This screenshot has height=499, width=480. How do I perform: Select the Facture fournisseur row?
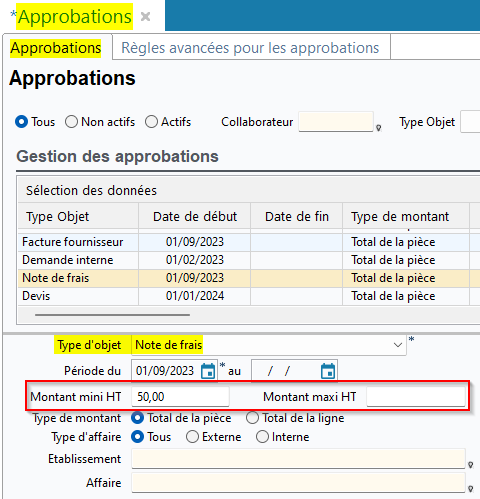[x=249, y=242]
